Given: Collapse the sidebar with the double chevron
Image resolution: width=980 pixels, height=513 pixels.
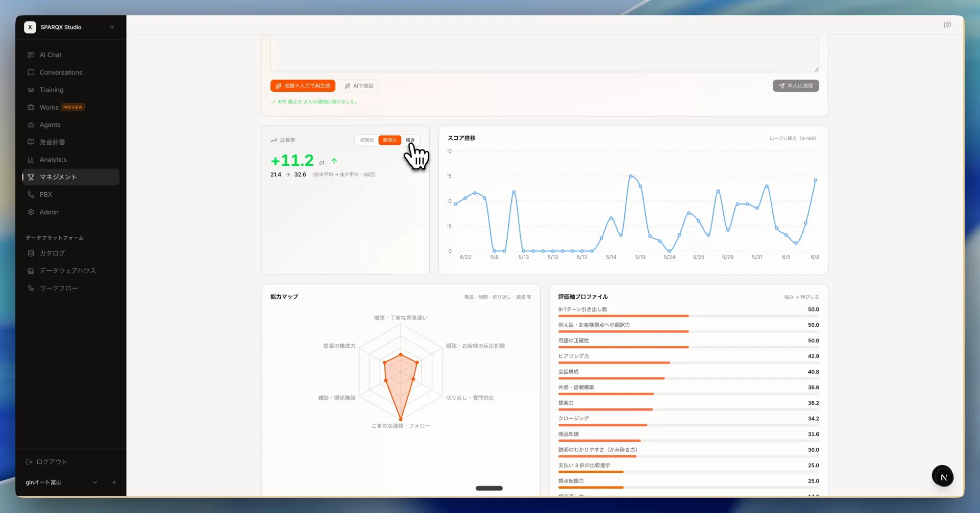Looking at the screenshot, I should [112, 27].
